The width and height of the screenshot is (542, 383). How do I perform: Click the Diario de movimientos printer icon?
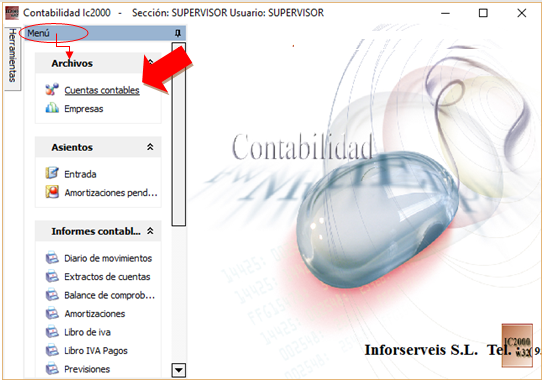[x=52, y=258]
